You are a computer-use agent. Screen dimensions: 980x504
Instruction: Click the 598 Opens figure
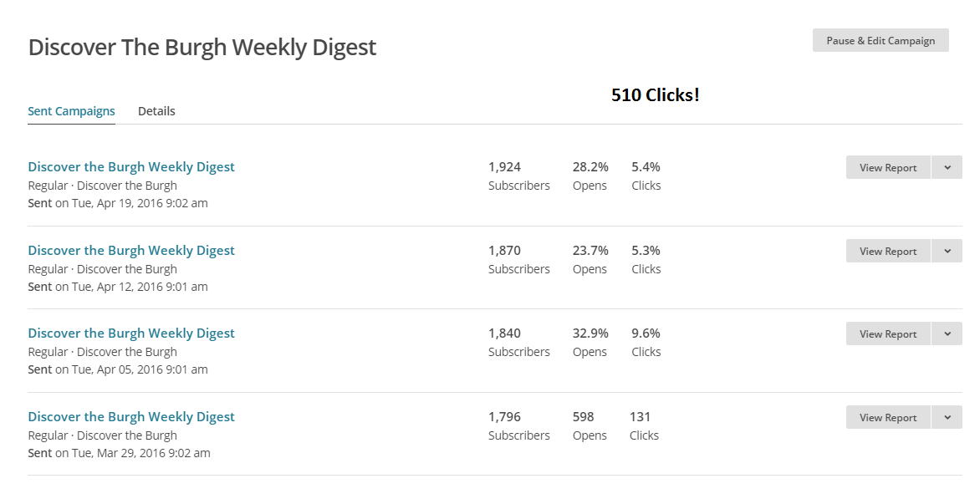[584, 417]
